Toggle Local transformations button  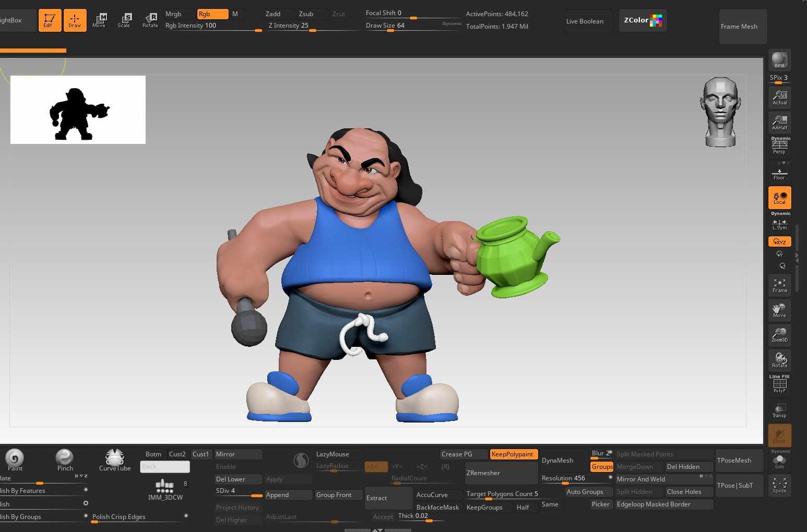[779, 198]
